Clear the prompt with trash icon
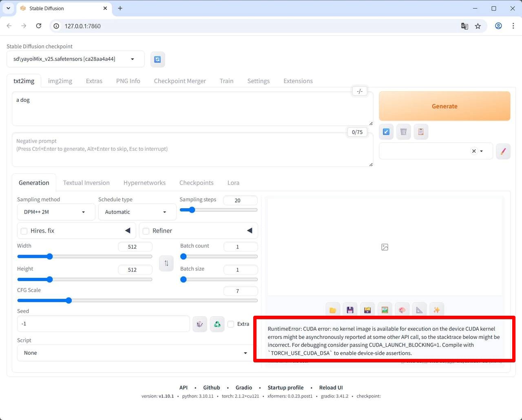 click(x=403, y=132)
